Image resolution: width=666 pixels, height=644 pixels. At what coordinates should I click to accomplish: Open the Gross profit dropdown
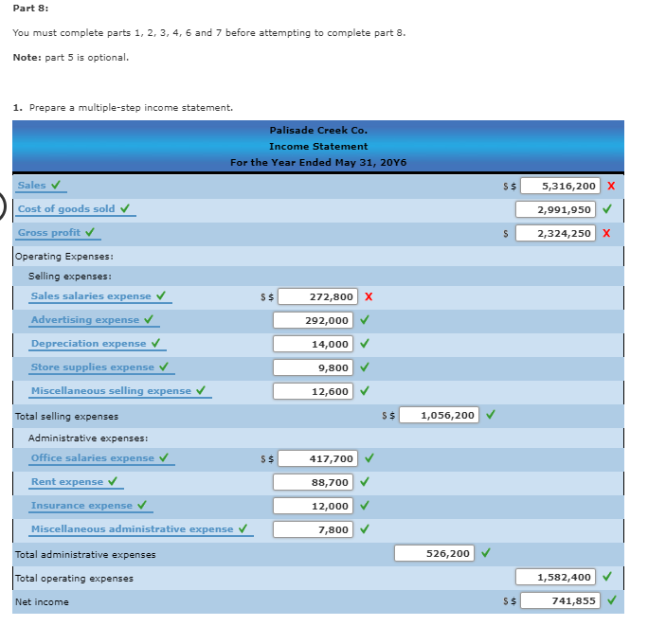(x=58, y=233)
